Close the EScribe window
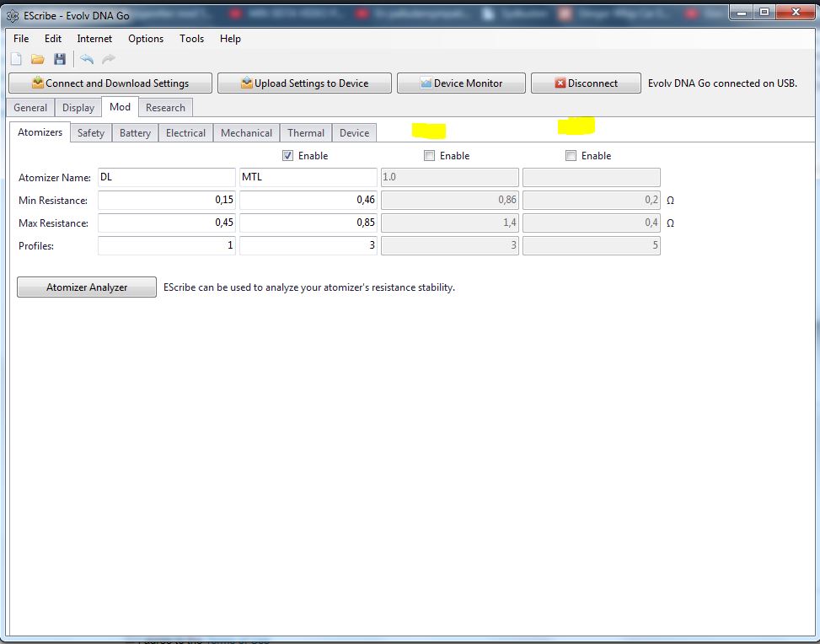Screen dimensions: 820x644 pos(796,12)
